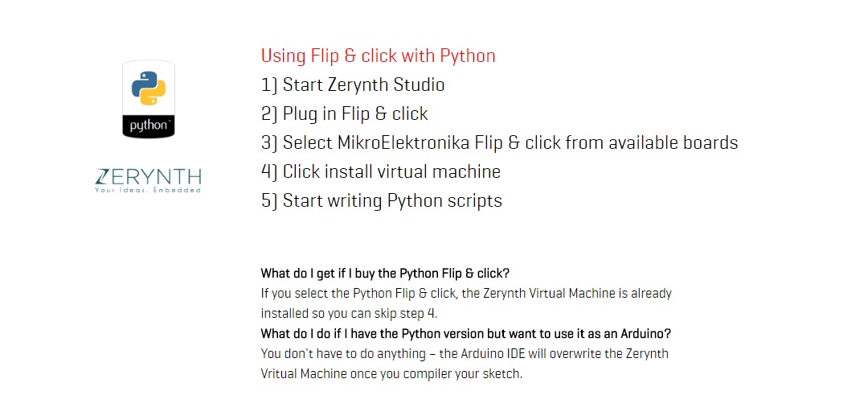This screenshot has width=868, height=420.
Task: Click the red heading Using Flip & click with Python
Action: 378,56
